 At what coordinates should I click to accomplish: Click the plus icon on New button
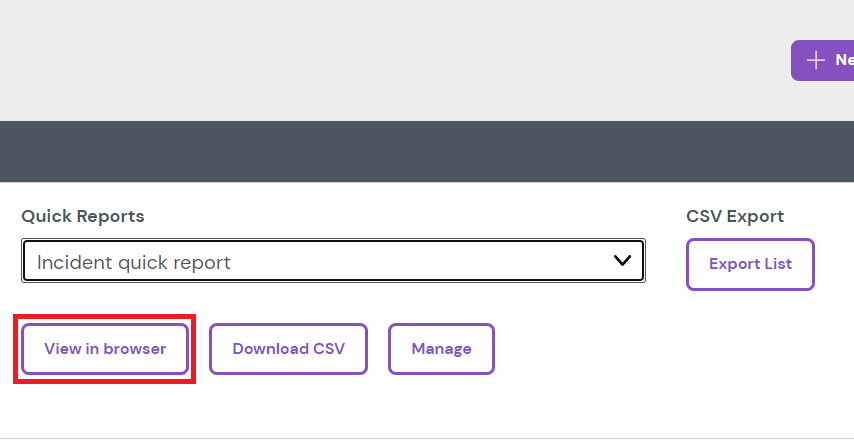pos(816,60)
